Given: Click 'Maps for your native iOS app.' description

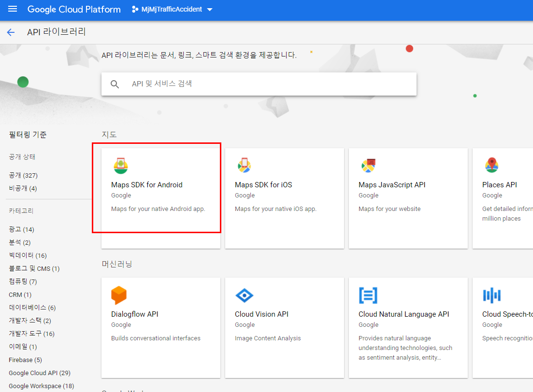Looking at the screenshot, I should (275, 209).
